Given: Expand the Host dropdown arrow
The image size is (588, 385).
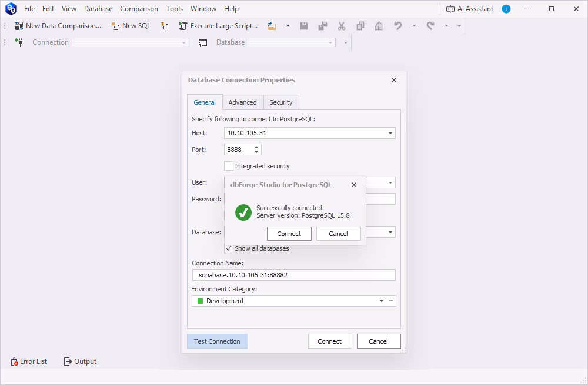Looking at the screenshot, I should point(390,133).
